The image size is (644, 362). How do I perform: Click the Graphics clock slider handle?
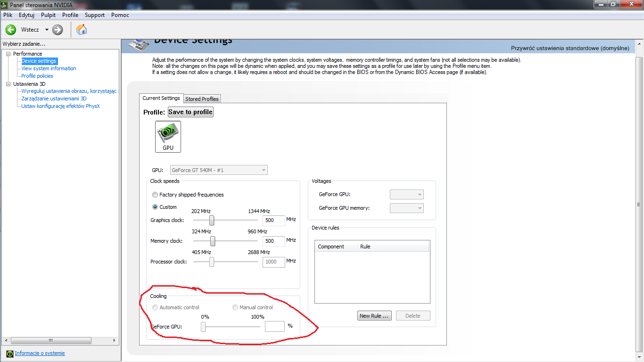coord(212,220)
